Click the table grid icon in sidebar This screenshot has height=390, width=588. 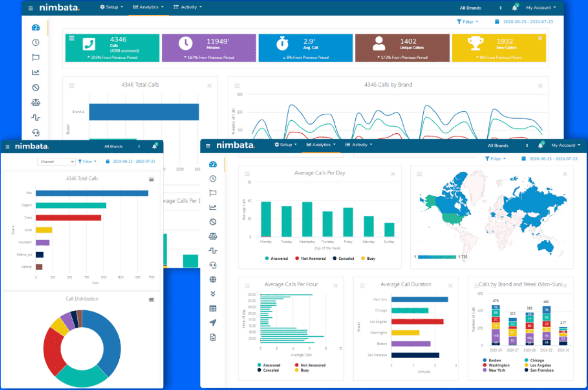[x=213, y=308]
